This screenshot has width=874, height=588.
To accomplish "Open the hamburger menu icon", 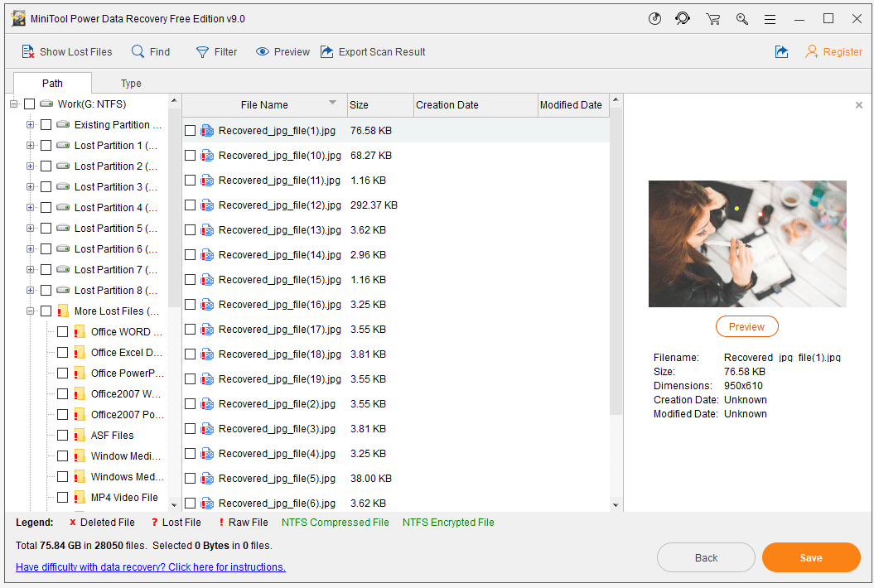I will 770,20.
